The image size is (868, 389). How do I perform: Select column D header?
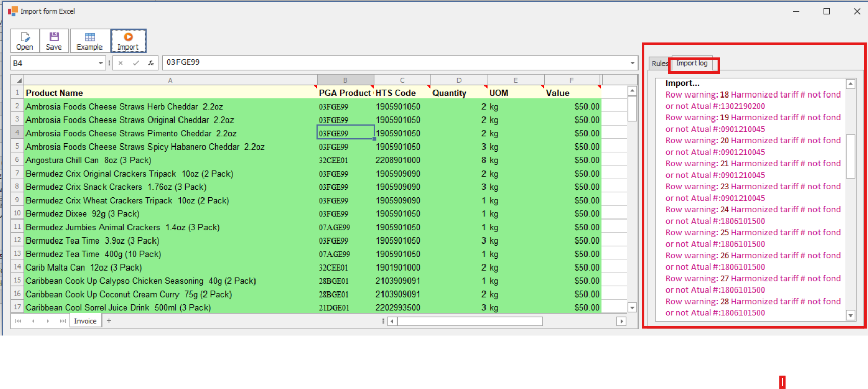point(459,80)
